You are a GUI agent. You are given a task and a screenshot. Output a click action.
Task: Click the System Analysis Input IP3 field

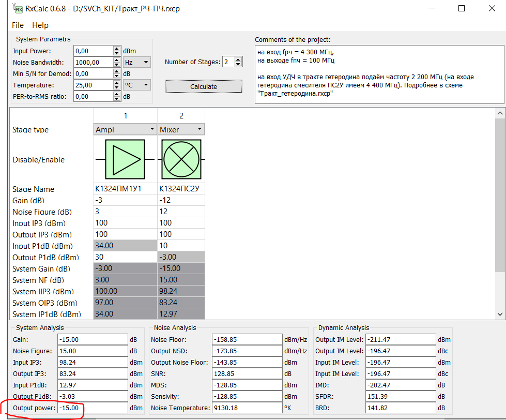click(x=93, y=362)
